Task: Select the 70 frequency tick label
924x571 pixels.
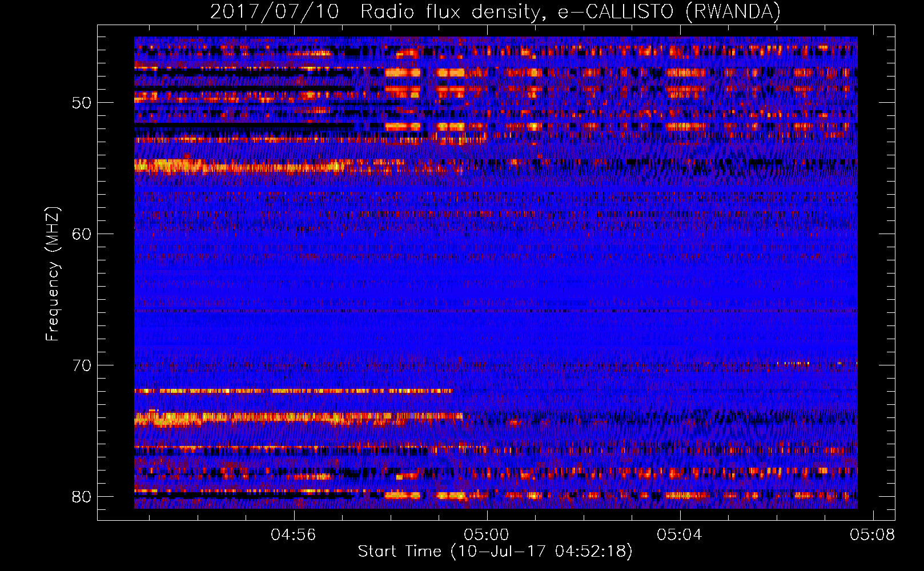Action: tap(82, 365)
